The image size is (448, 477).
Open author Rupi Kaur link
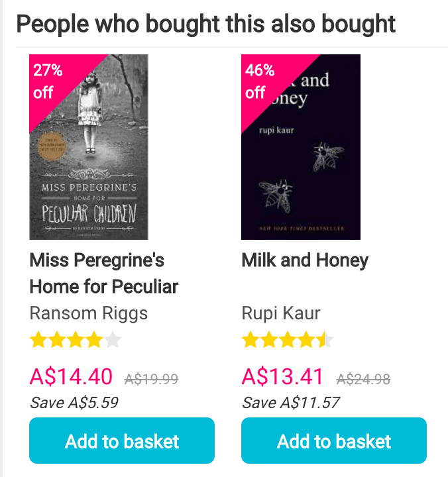click(x=281, y=313)
